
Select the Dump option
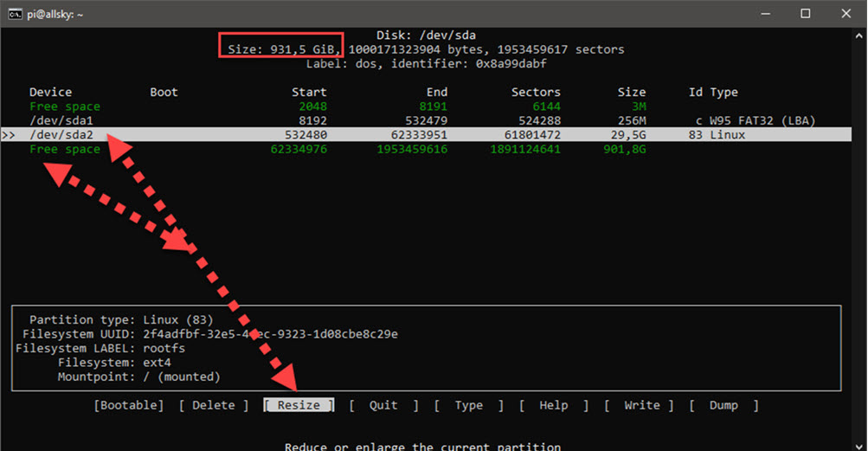pyautogui.click(x=723, y=405)
